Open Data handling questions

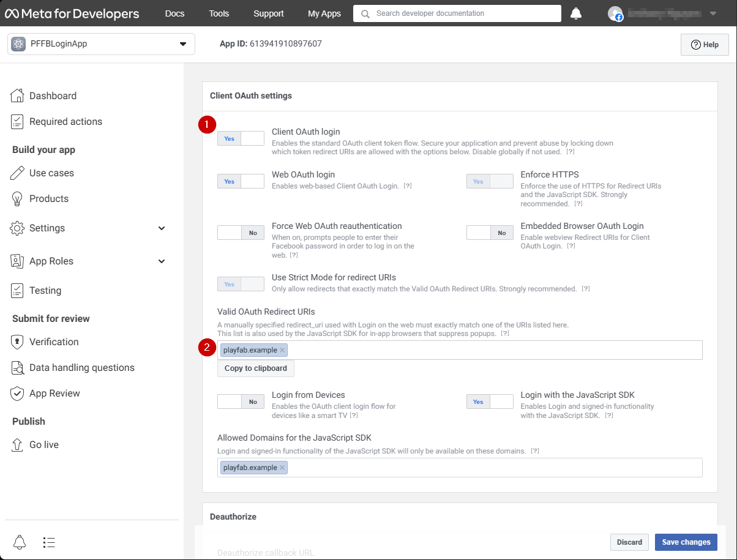click(81, 367)
